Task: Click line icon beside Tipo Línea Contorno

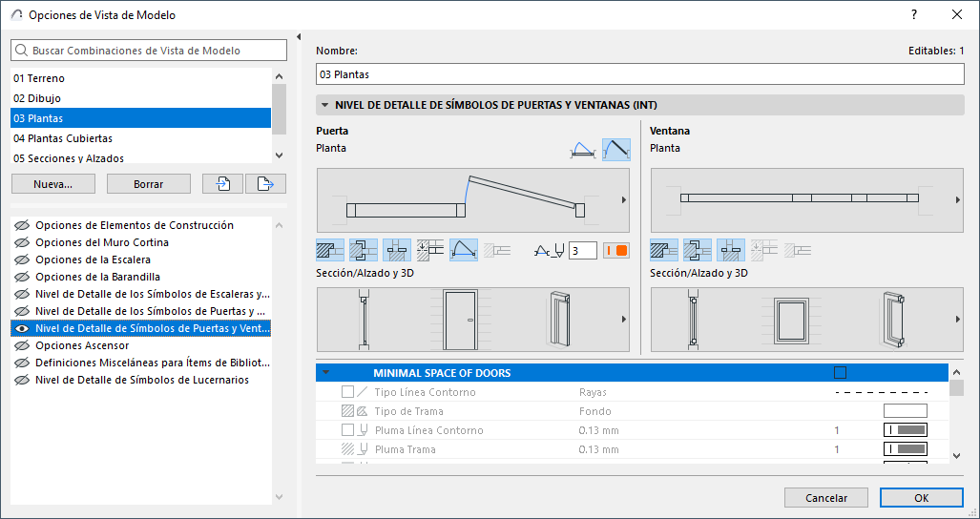Action: (363, 392)
